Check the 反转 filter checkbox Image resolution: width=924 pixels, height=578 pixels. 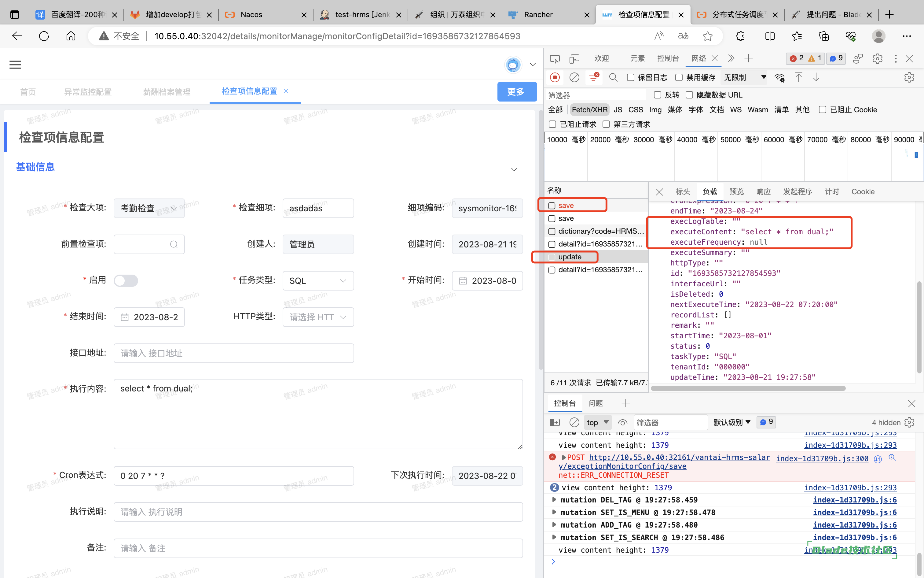click(x=658, y=95)
